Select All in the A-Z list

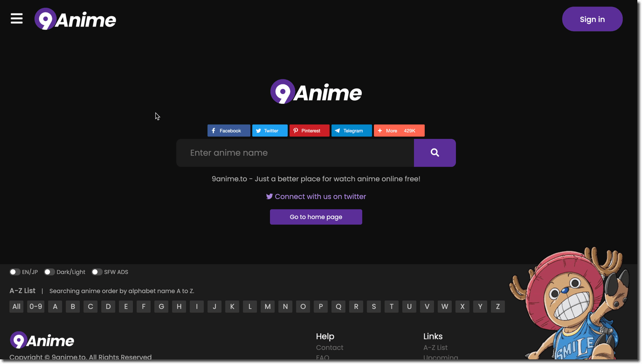pos(16,307)
